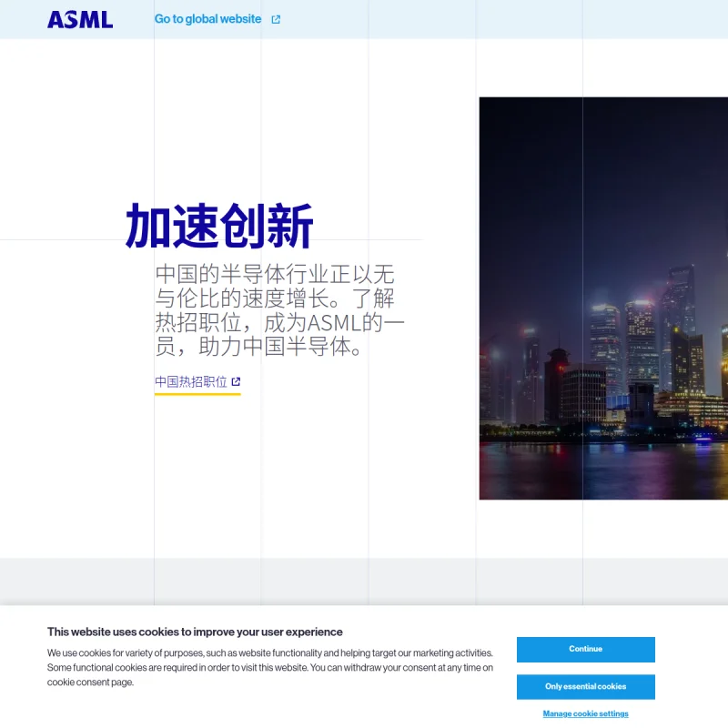
Task: Click the paragraph starting 中国的半导体行业
Action: coord(279,309)
